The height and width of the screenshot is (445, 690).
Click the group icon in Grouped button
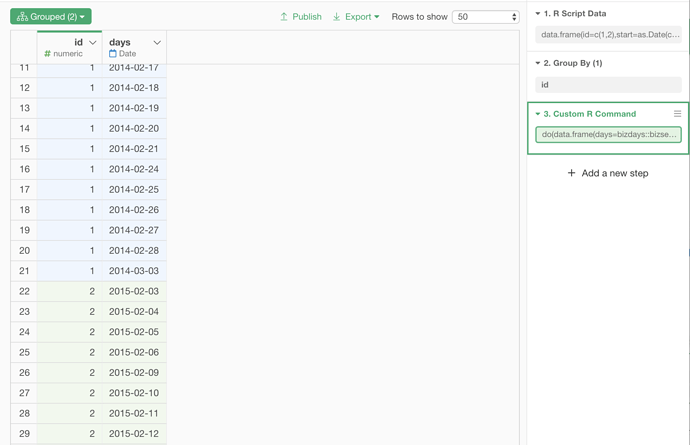coord(22,17)
